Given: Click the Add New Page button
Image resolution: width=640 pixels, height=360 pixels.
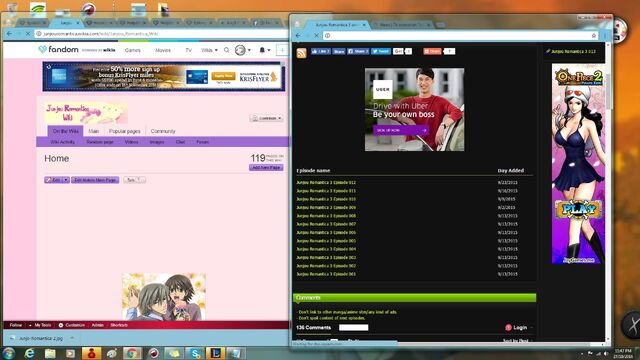Looking at the screenshot, I should (266, 168).
